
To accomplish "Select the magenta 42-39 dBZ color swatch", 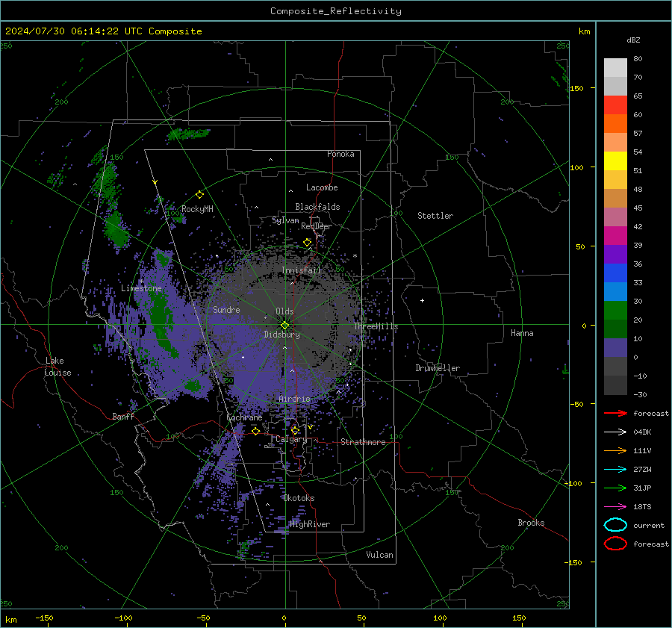I will coord(615,236).
